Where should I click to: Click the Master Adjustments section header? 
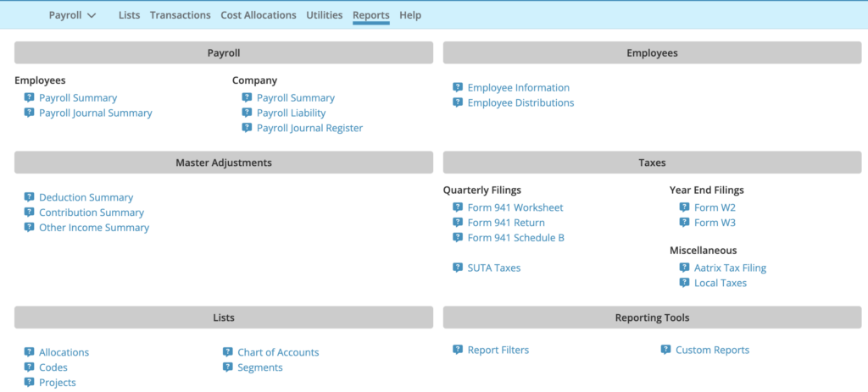(224, 163)
